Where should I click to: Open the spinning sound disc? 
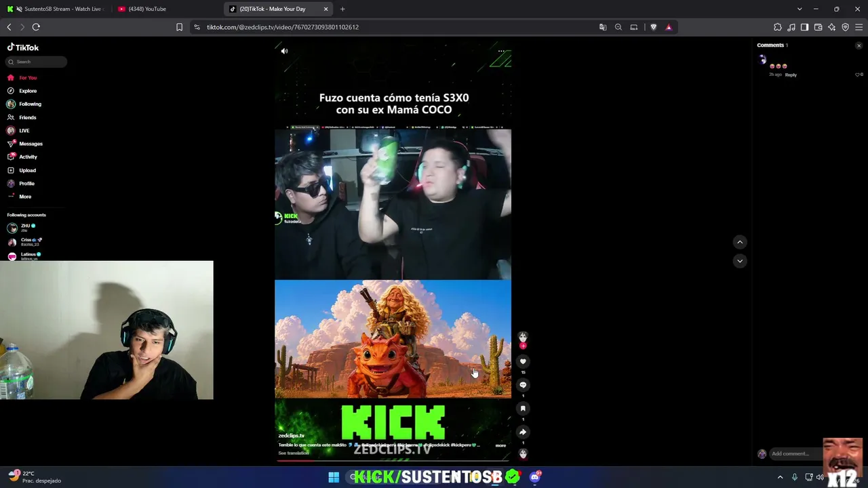click(x=523, y=453)
